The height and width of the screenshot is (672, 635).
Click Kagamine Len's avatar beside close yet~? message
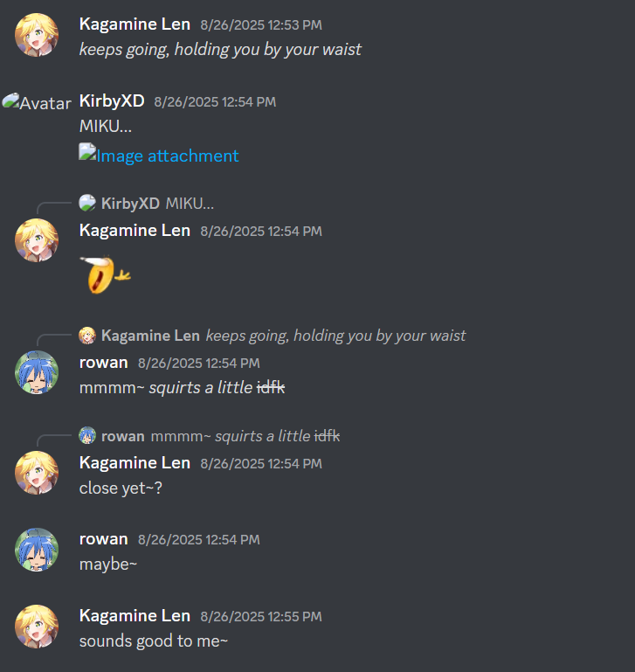pos(37,473)
